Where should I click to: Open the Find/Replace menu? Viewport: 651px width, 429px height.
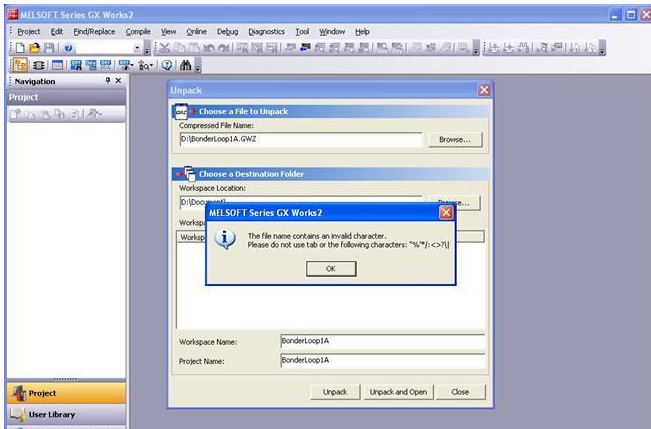(94, 32)
